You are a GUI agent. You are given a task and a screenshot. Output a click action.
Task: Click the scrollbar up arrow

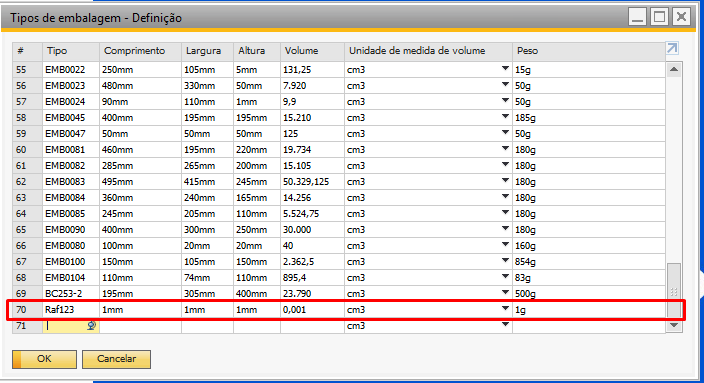coord(674,70)
